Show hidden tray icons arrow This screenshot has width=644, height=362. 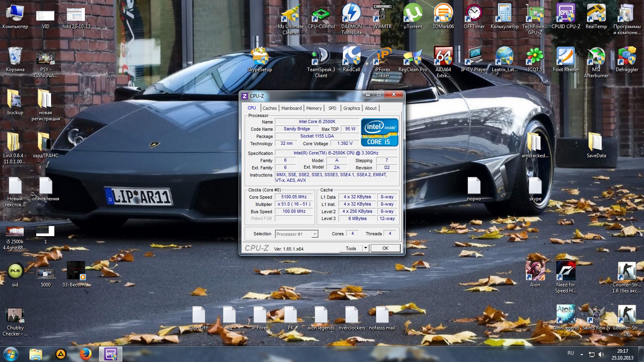click(x=582, y=354)
